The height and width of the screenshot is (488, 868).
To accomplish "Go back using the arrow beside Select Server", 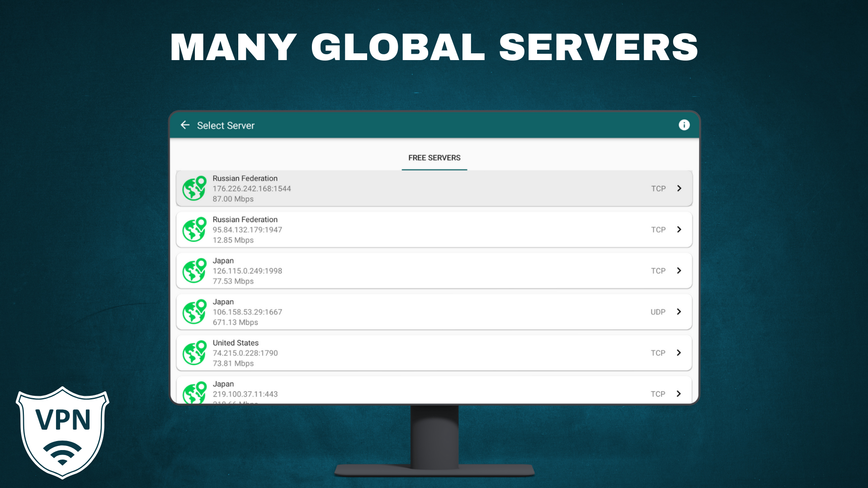I will [185, 125].
